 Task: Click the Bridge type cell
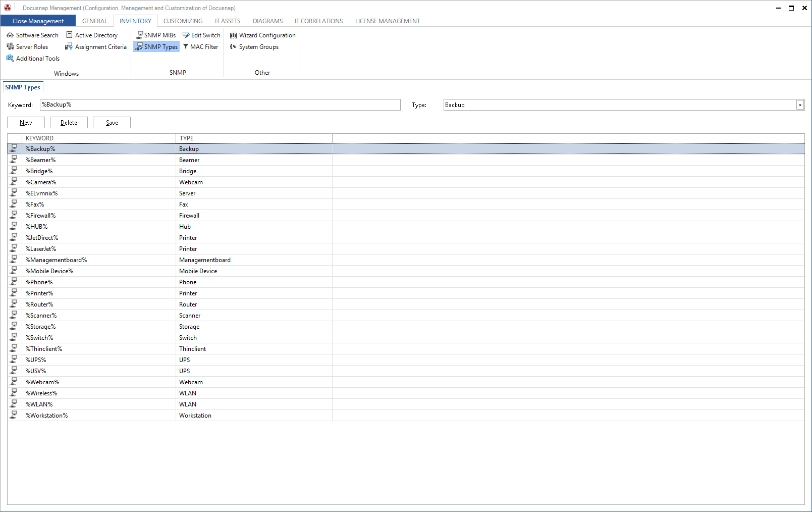click(x=254, y=171)
